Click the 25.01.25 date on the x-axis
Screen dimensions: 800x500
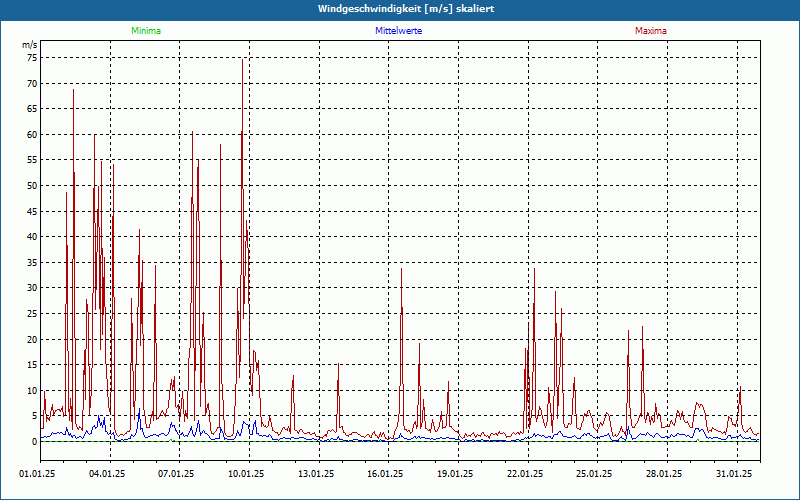tap(594, 474)
